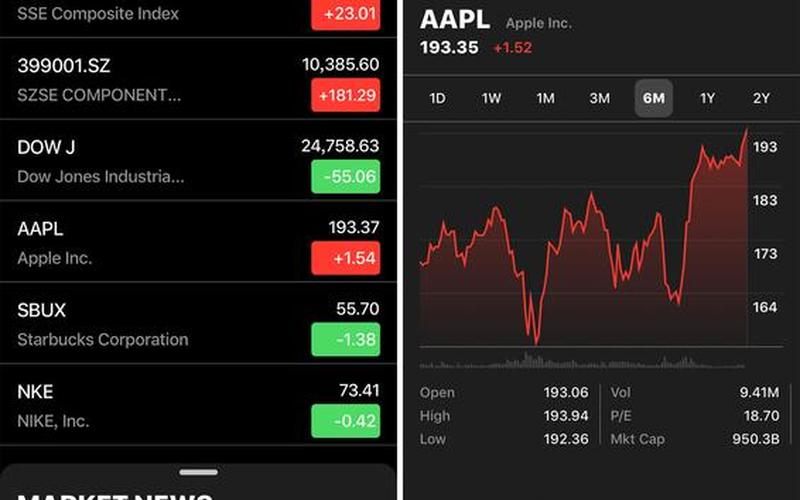Switch chart range to 3M

(x=599, y=98)
